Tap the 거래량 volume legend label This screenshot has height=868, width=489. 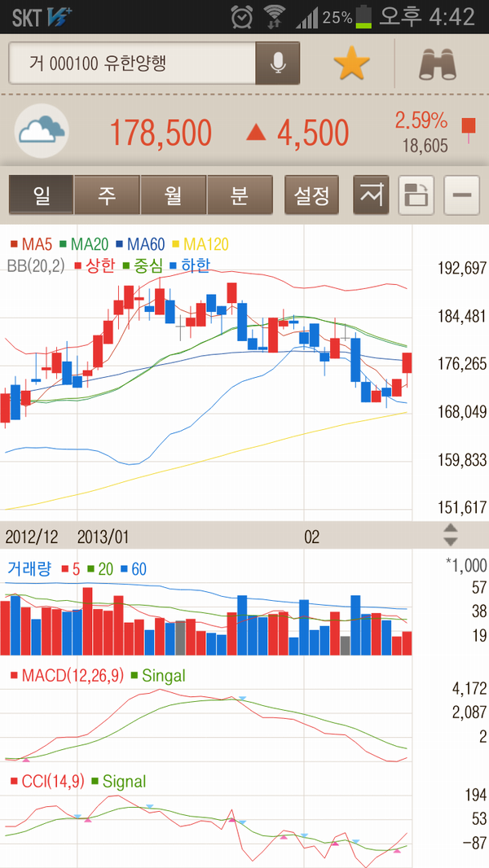pyautogui.click(x=29, y=568)
